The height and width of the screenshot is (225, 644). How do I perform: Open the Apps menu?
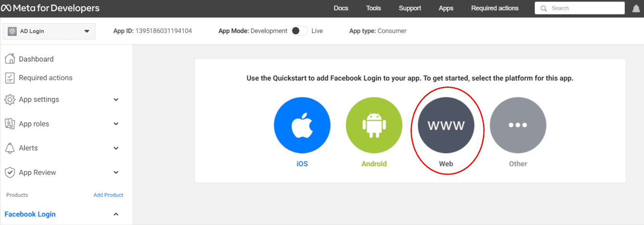pos(446,8)
